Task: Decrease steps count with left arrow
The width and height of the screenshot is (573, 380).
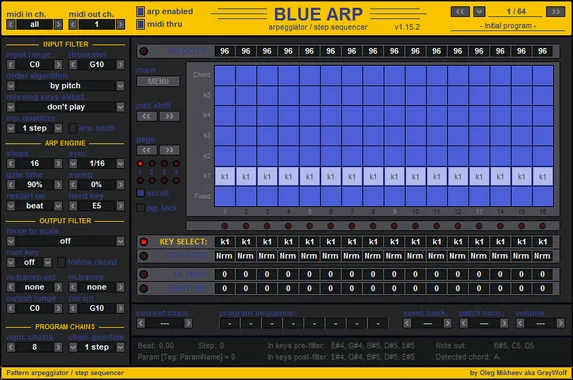Action: (x=11, y=163)
